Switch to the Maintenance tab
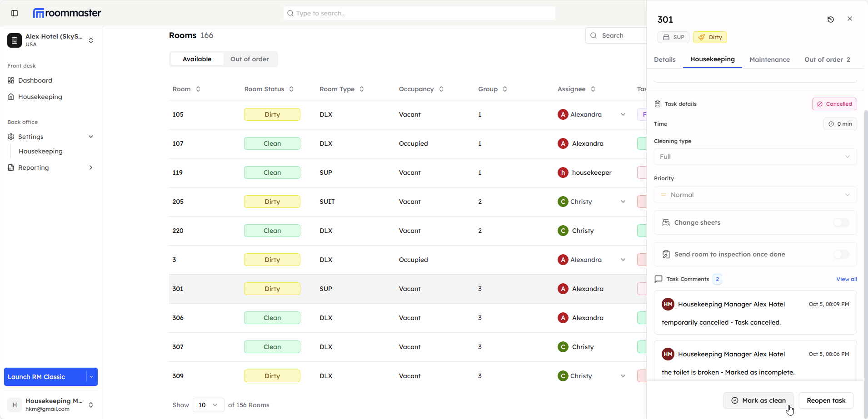The width and height of the screenshot is (868, 419). pos(769,59)
